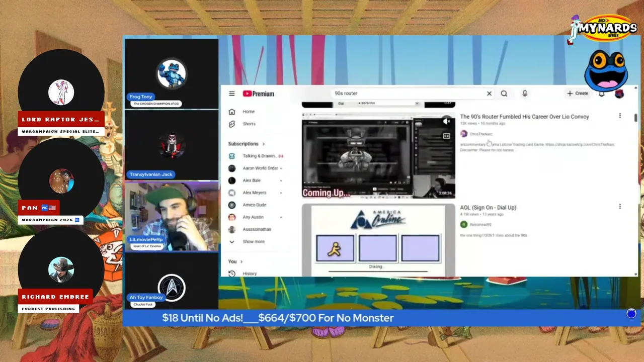The image size is (644, 362).
Task: Open more options for AOL video
Action: click(620, 207)
